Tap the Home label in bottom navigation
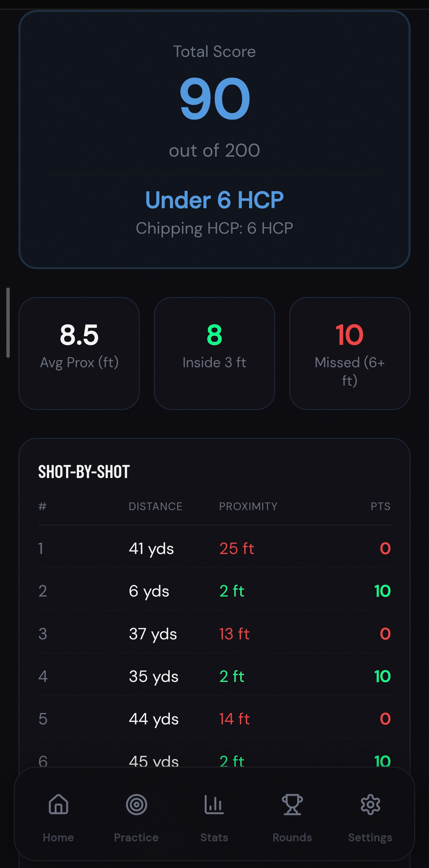Screen dimensions: 429x868 click(58, 837)
